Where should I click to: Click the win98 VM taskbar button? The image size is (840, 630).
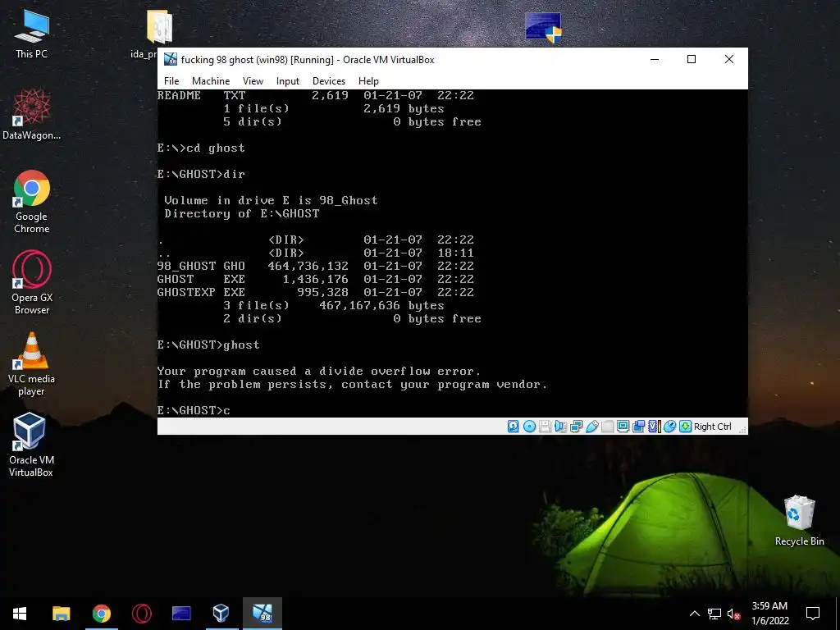coord(262,614)
